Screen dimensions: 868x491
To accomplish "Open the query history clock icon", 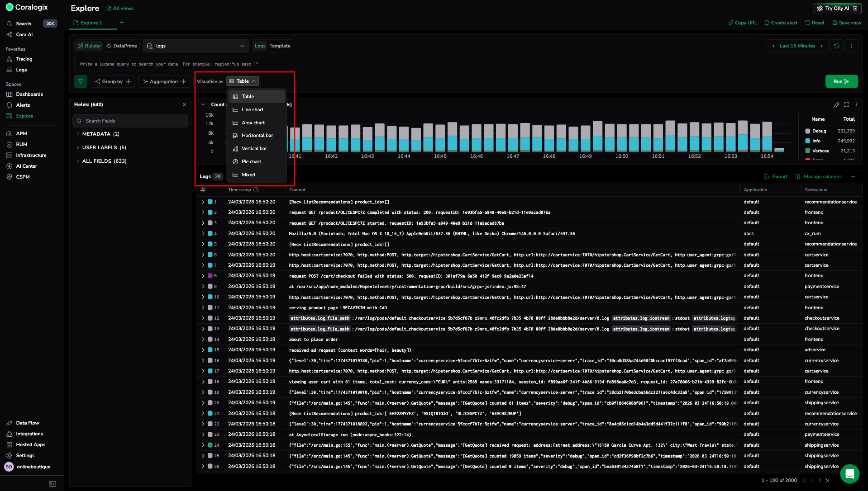I will point(837,46).
